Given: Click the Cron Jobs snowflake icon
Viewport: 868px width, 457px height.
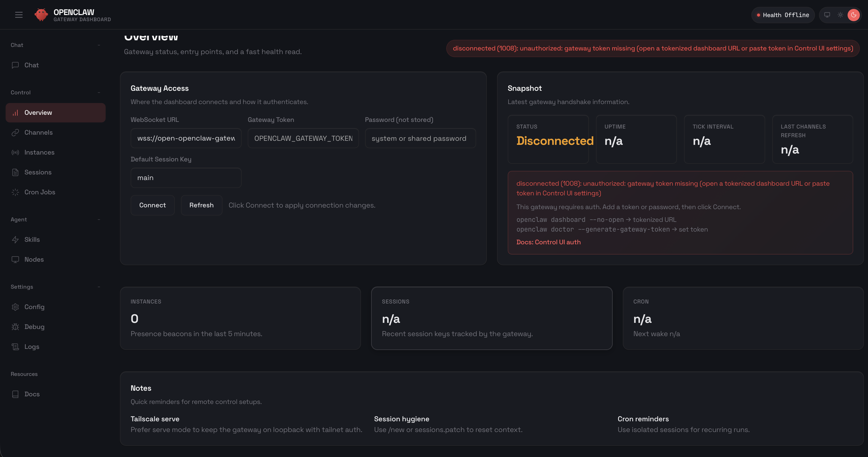Looking at the screenshot, I should click(x=16, y=192).
